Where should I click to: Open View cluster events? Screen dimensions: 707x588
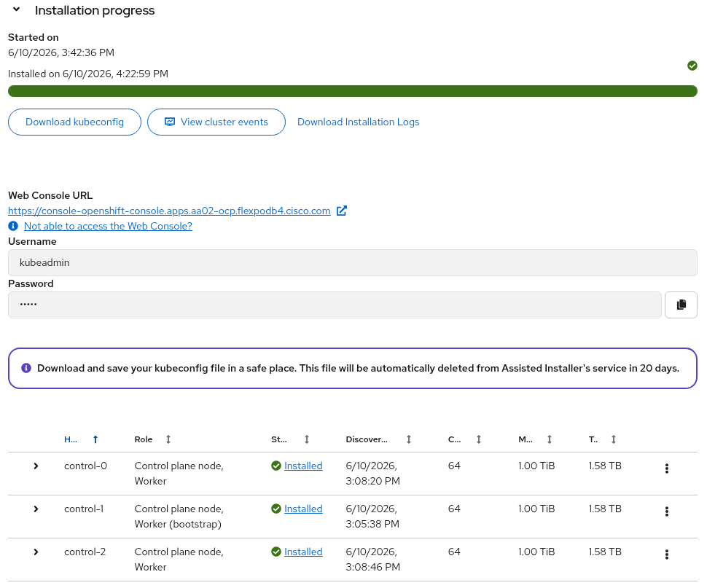point(216,122)
